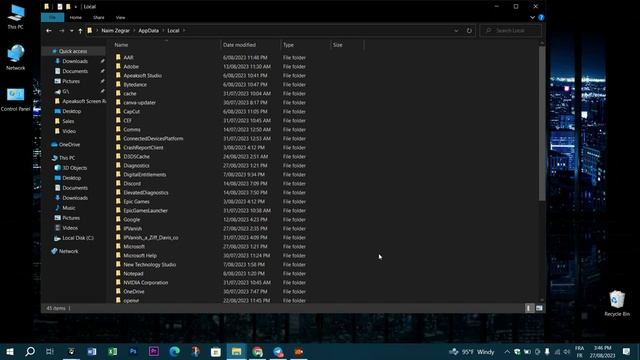Select the Adobe folder icon
Image resolution: width=640 pixels, height=360 pixels.
pyautogui.click(x=118, y=66)
